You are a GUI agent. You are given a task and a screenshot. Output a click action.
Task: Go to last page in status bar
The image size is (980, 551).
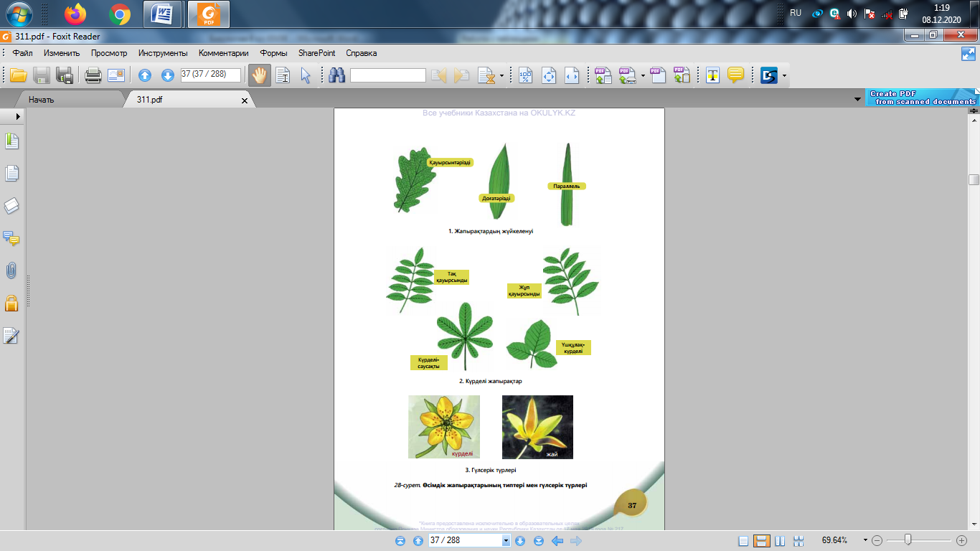coord(539,541)
